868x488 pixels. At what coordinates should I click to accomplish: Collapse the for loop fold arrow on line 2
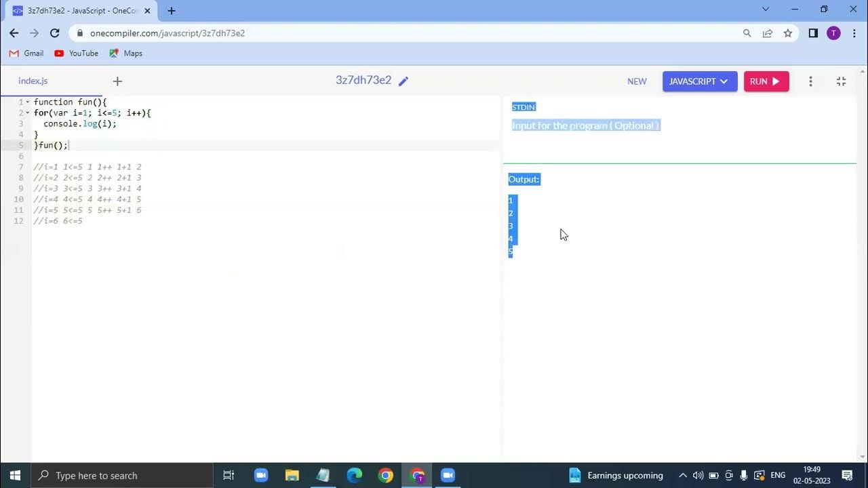[x=28, y=113]
